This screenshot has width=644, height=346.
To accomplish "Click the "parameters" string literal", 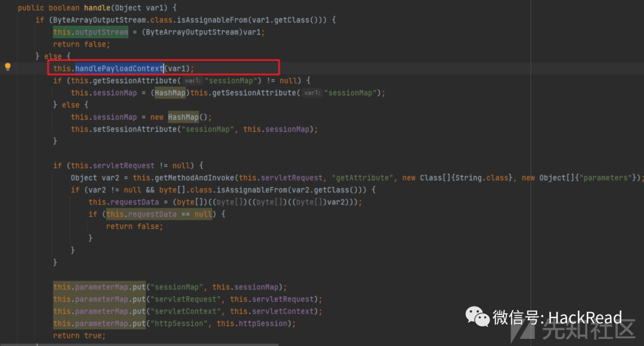I will click(606, 178).
